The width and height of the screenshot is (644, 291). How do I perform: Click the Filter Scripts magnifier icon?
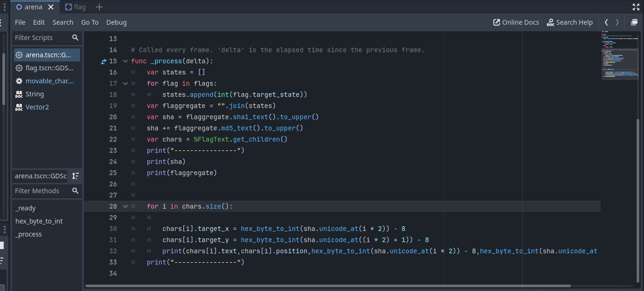76,38
